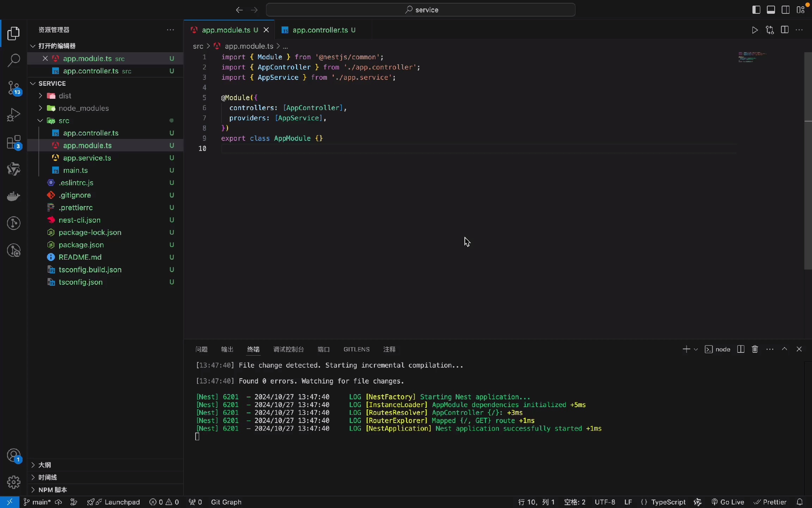Open Source Control with 13 pending changes
Screen dimensions: 812x508
click(x=14, y=88)
